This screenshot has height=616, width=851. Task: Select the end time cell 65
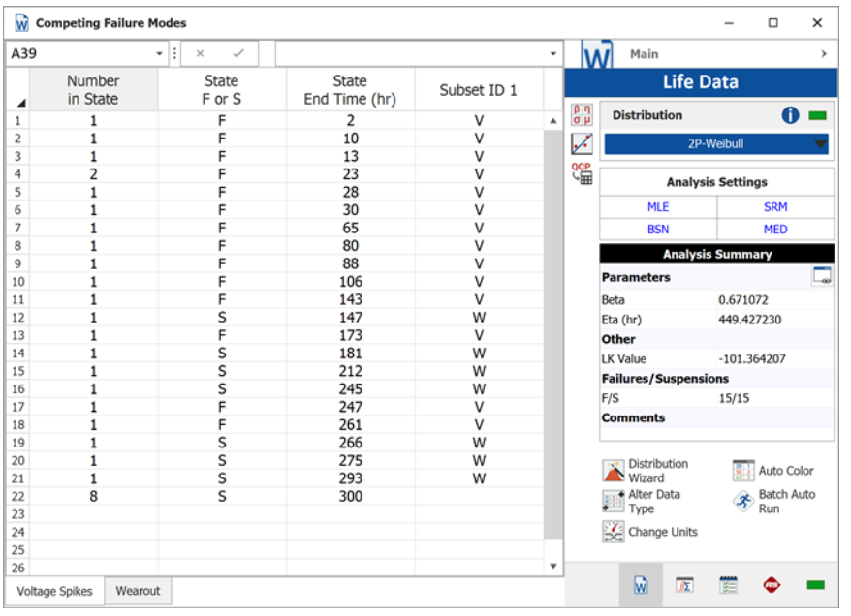pyautogui.click(x=351, y=228)
